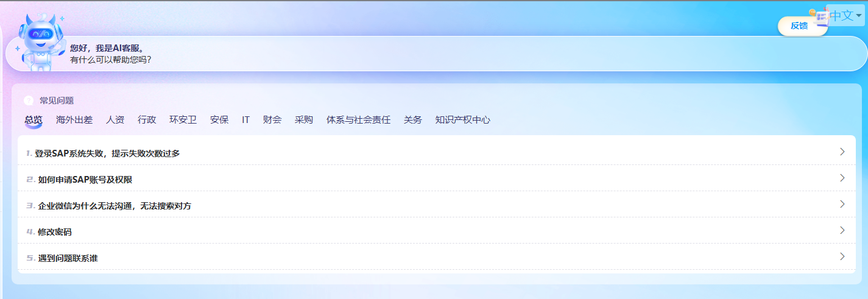This screenshot has height=299, width=868.
Task: Click the text 有什么可以帮助您吗？
Action: [110, 60]
